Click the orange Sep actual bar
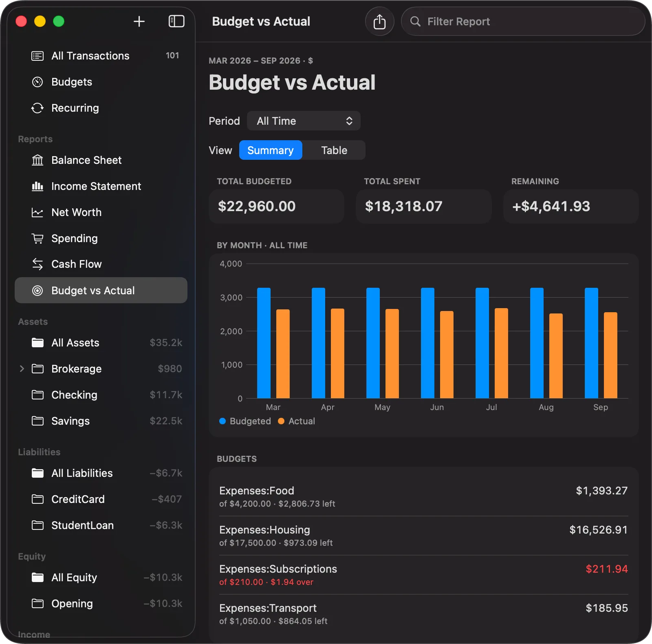Screen dimensions: 652x644 click(x=610, y=355)
